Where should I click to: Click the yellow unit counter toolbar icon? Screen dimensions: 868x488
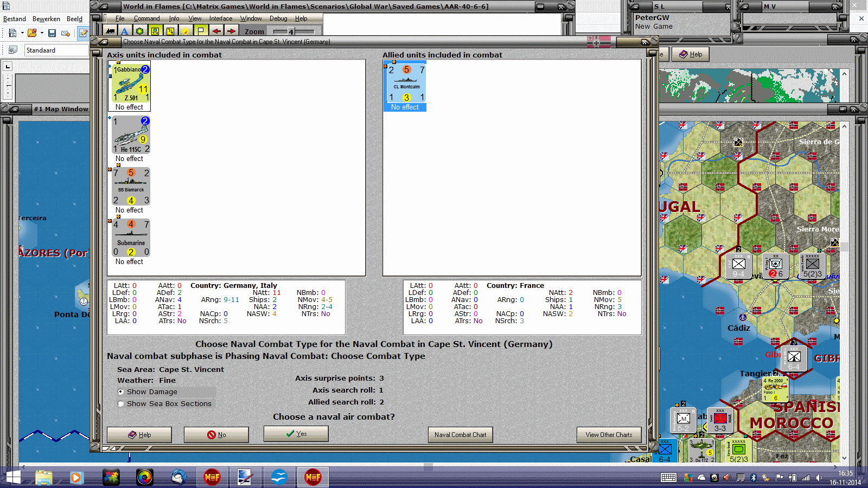[155, 31]
